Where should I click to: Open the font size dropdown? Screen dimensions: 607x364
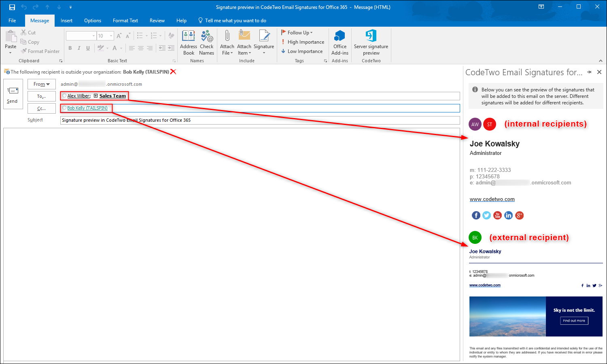[111, 36]
